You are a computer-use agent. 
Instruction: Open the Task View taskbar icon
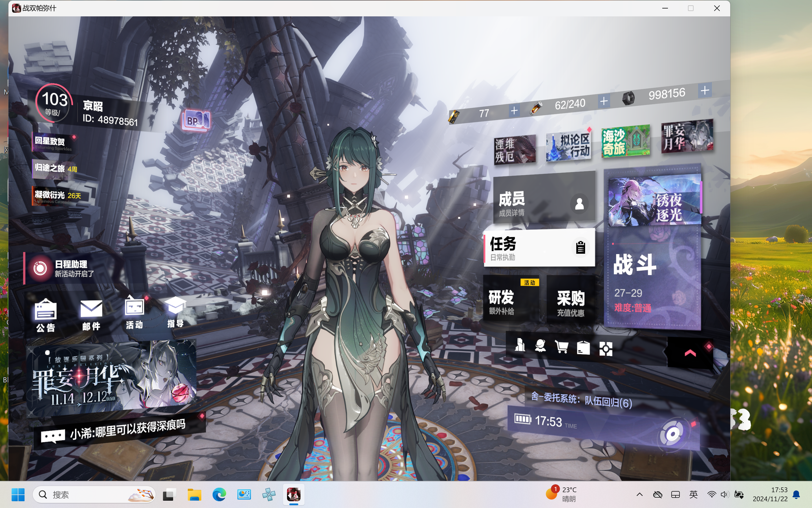(x=169, y=494)
